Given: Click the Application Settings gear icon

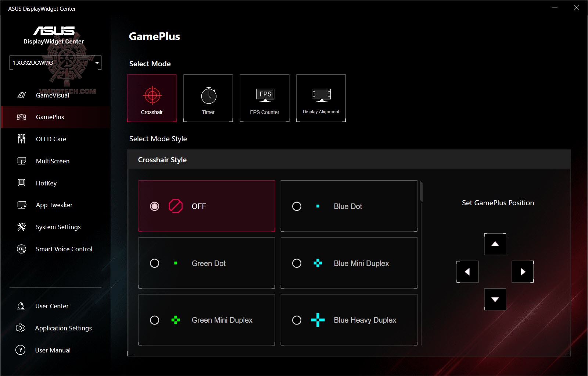Looking at the screenshot, I should (x=21, y=328).
